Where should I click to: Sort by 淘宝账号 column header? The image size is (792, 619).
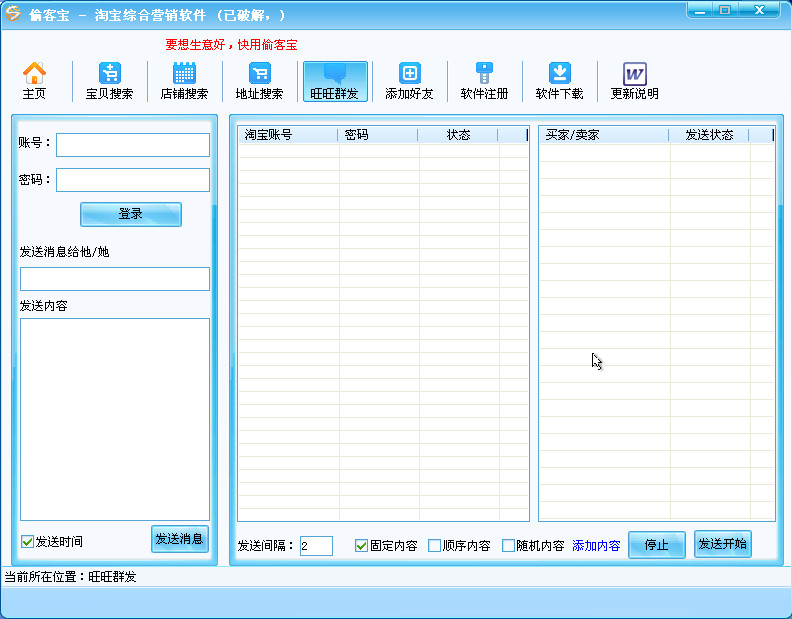pos(288,135)
